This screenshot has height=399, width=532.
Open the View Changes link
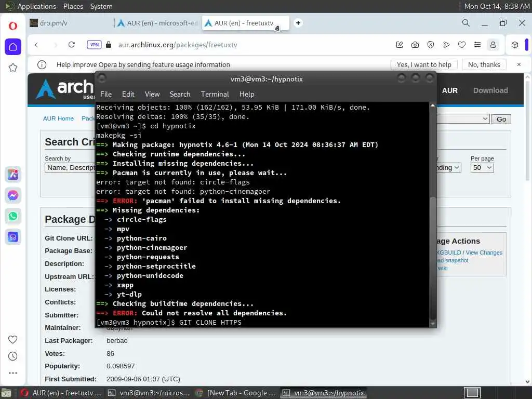[484, 252]
